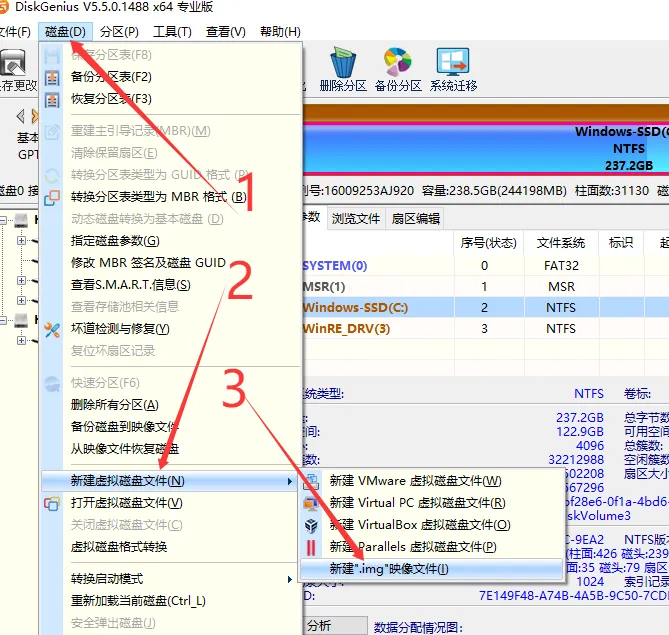Open the 帮助(H) menu
Image resolution: width=669 pixels, height=635 pixels.
click(x=280, y=32)
